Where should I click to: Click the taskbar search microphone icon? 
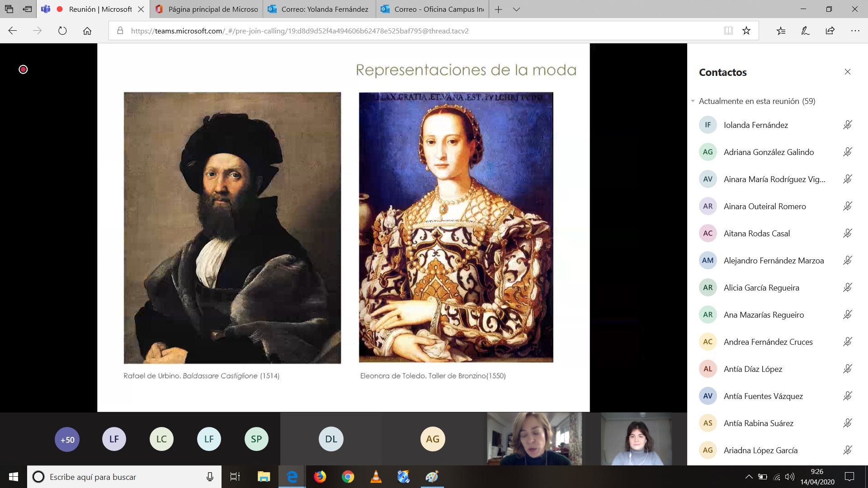[x=210, y=477]
